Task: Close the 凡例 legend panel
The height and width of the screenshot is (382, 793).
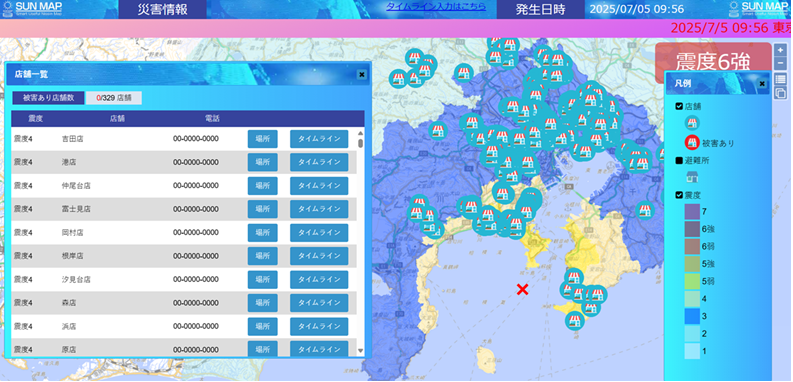Action: point(762,83)
